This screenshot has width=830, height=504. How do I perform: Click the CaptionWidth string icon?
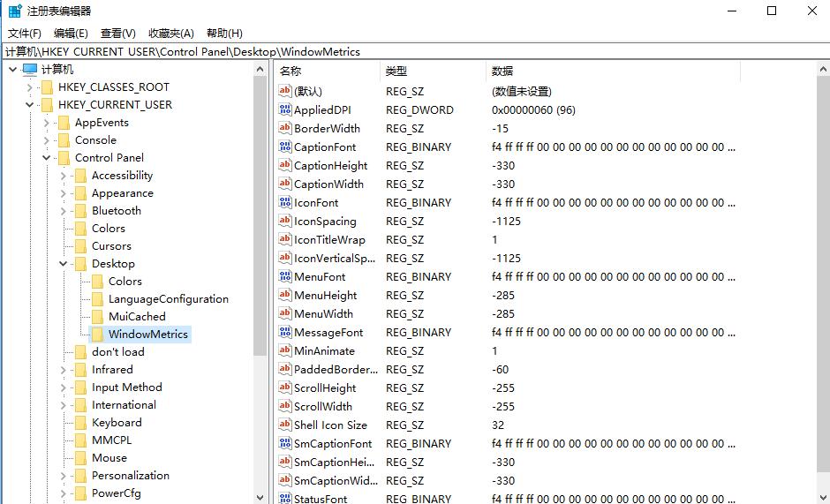[285, 184]
